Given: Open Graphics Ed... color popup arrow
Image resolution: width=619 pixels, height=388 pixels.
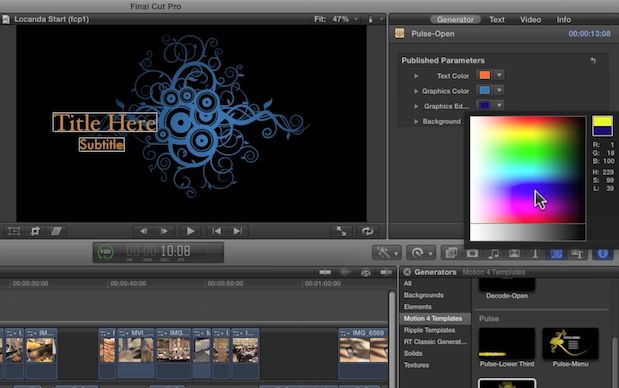Looking at the screenshot, I should (499, 105).
